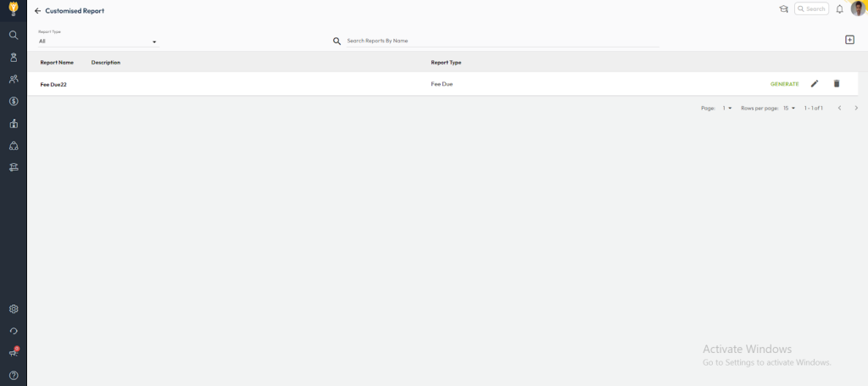The width and height of the screenshot is (868, 386).
Task: Click the graduation cap icon in header
Action: [783, 9]
